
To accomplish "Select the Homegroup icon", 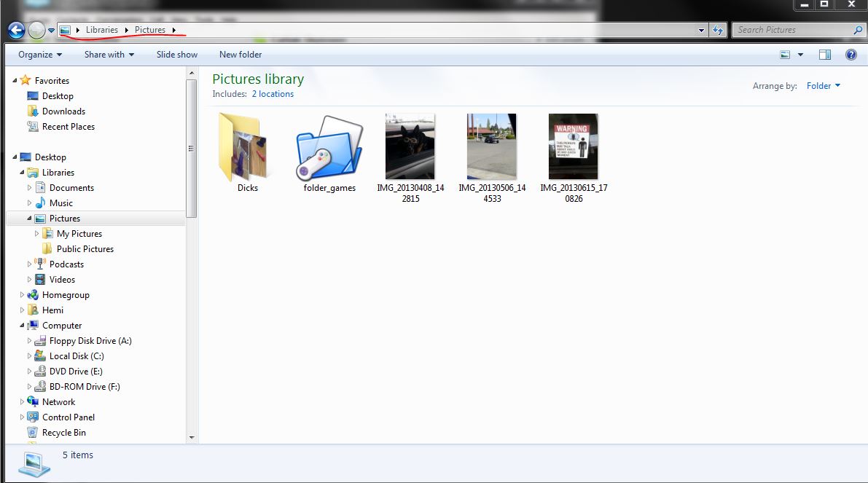I will click(34, 295).
